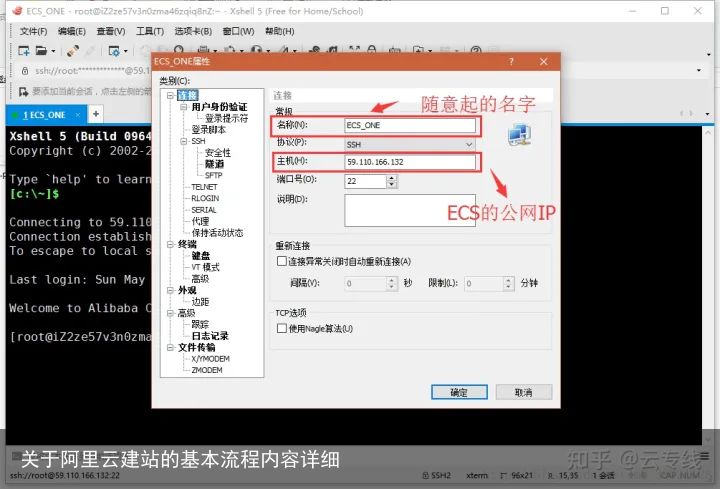Click the ? help button in dialog title
Image resolution: width=720 pixels, height=489 pixels.
point(511,62)
